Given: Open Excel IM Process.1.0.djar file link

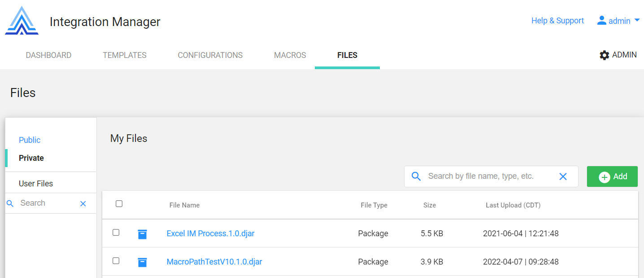Looking at the screenshot, I should (210, 234).
